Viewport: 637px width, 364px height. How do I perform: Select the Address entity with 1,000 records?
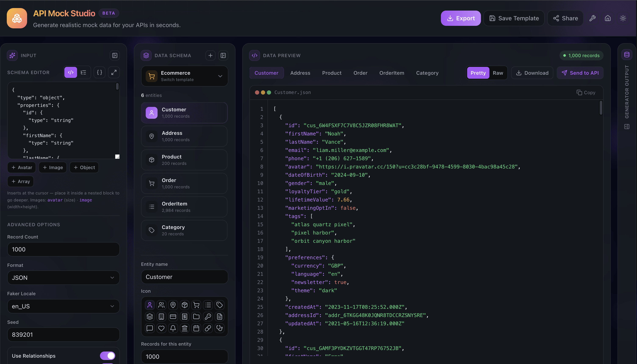(x=184, y=136)
